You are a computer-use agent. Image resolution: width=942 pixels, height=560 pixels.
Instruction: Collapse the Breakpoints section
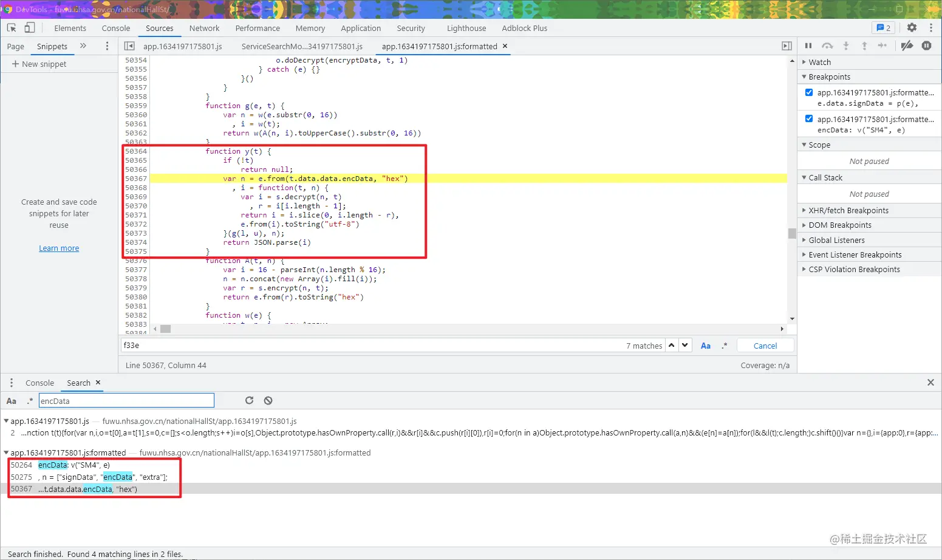pyautogui.click(x=869, y=77)
